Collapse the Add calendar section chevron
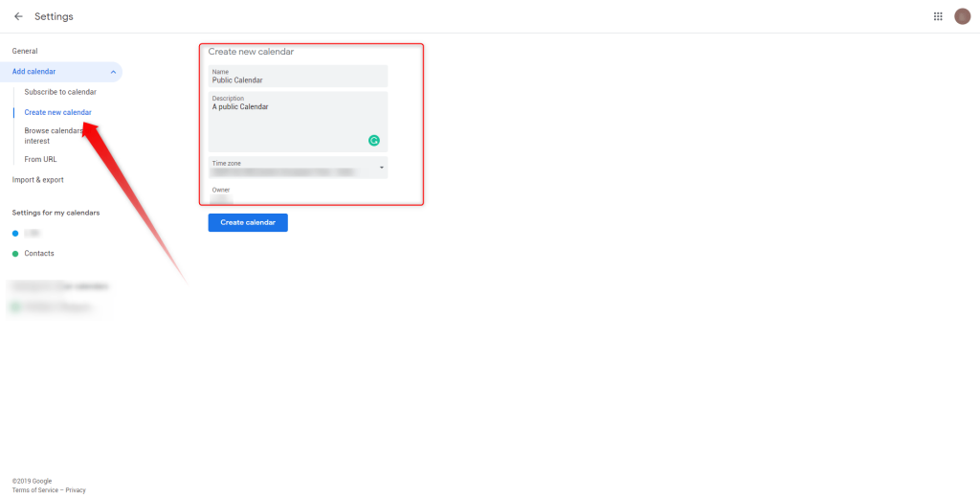 click(114, 72)
